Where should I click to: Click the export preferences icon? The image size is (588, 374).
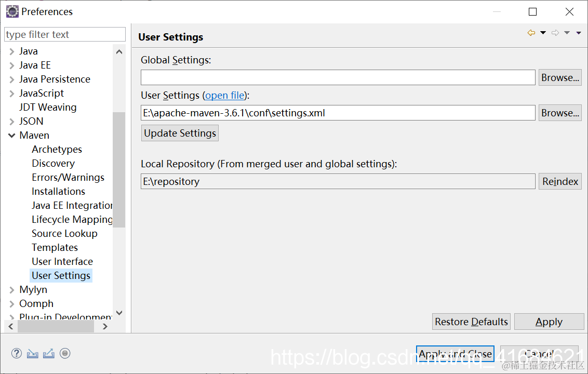[x=49, y=353]
